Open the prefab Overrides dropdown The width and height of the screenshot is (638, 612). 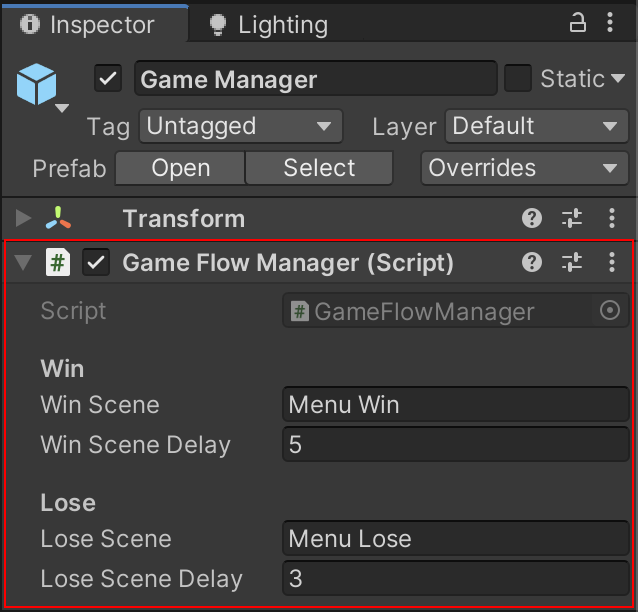524,168
